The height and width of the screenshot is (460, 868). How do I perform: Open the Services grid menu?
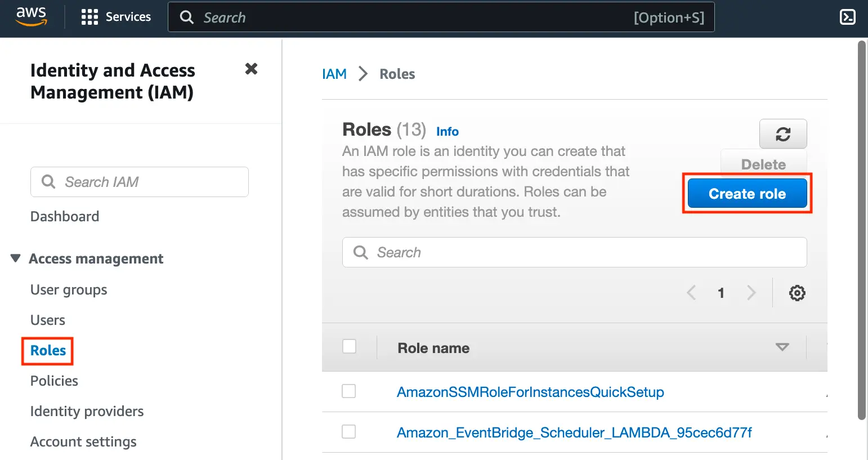point(90,17)
